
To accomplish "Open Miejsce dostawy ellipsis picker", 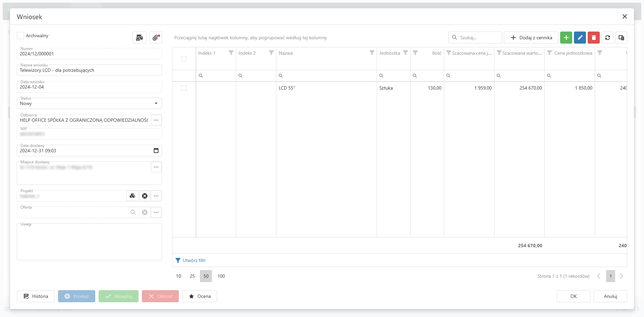I will point(156,167).
